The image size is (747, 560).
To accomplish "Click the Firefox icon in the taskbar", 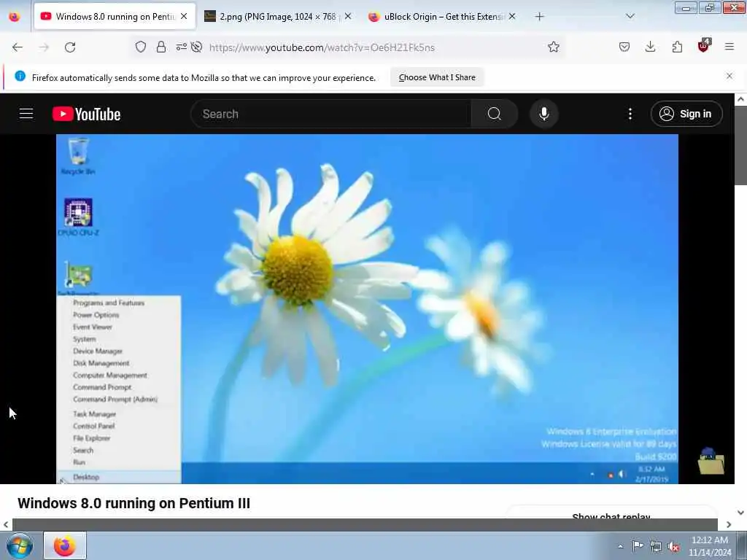I will (65, 545).
